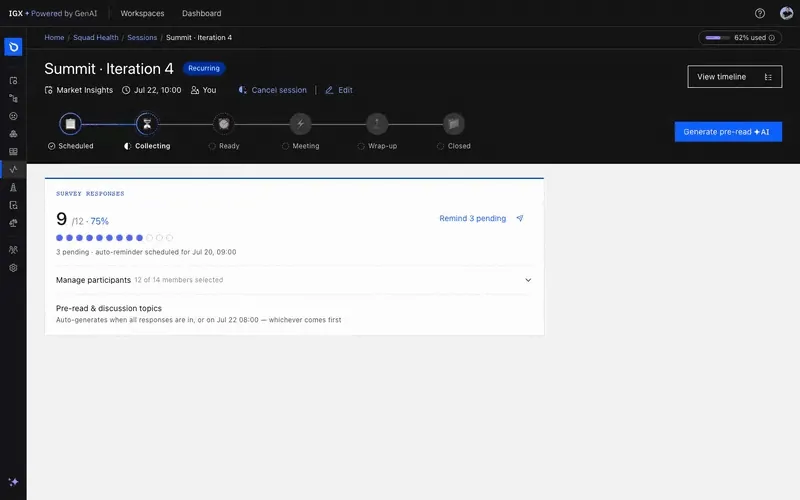This screenshot has width=800, height=500.
Task: Click the Ready alarm clock stage icon
Action: click(223, 124)
